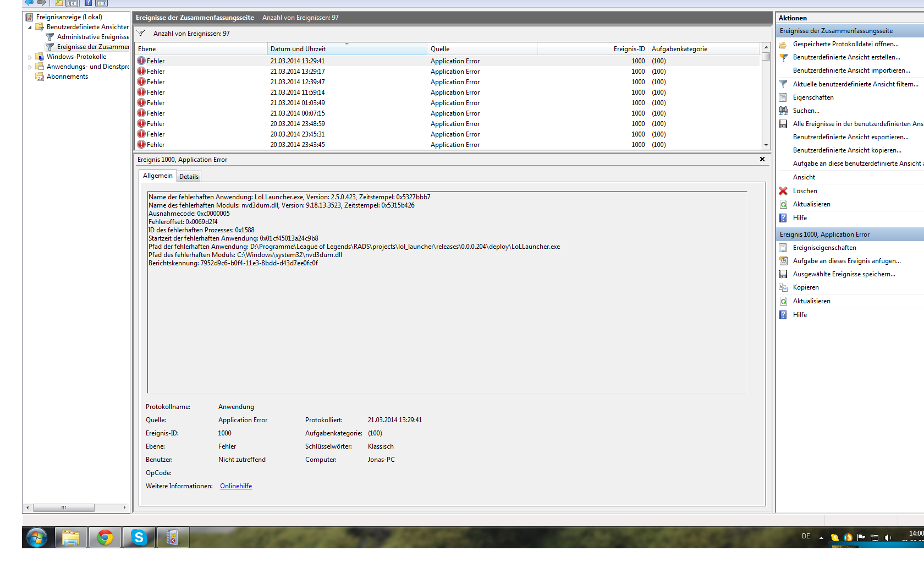924x578 pixels.
Task: Click the blue Back arrow toolbar icon
Action: (29, 3)
